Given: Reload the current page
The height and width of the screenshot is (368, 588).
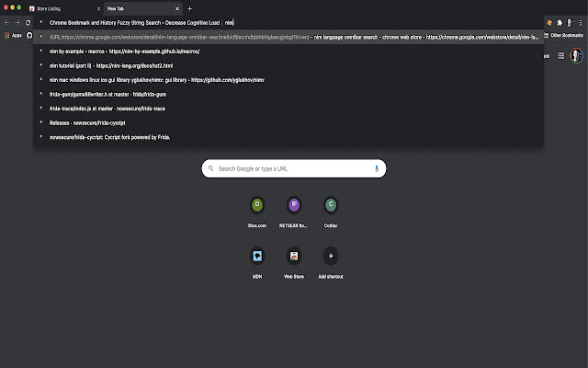Looking at the screenshot, I should pos(28,22).
